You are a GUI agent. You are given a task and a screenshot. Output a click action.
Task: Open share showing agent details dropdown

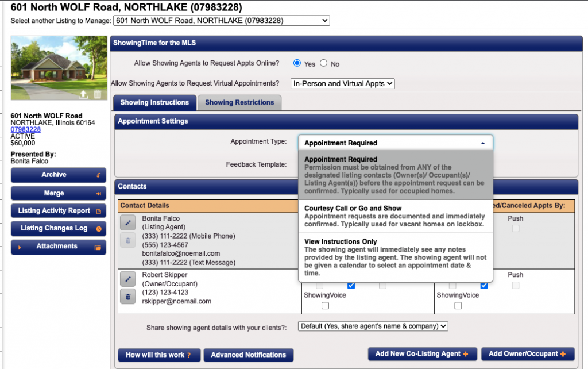373,326
